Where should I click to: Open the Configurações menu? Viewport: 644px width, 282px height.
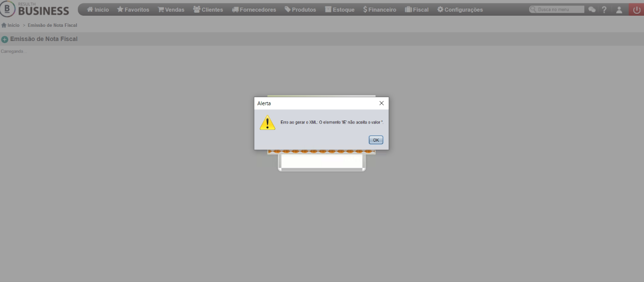(460, 10)
